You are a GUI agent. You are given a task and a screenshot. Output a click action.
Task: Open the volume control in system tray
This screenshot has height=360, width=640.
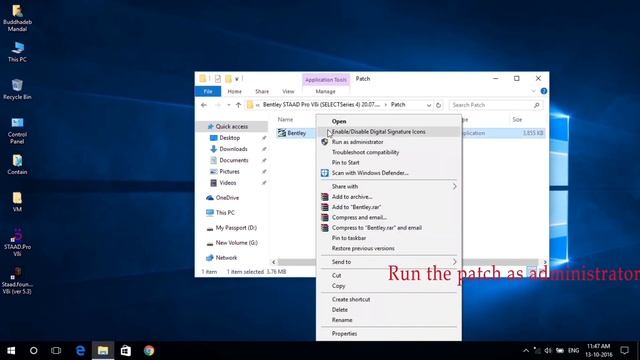pos(548,351)
